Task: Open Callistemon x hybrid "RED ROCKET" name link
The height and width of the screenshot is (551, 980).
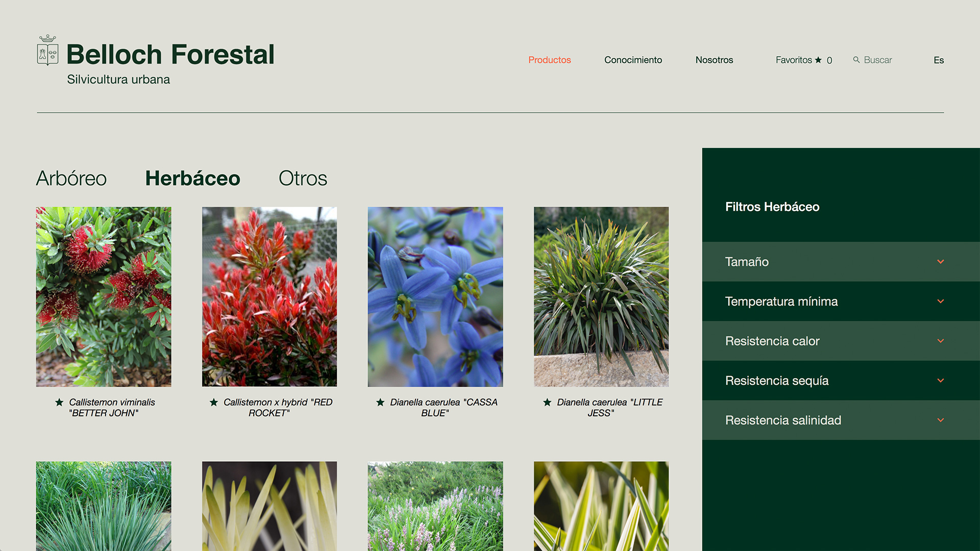Action: click(278, 408)
